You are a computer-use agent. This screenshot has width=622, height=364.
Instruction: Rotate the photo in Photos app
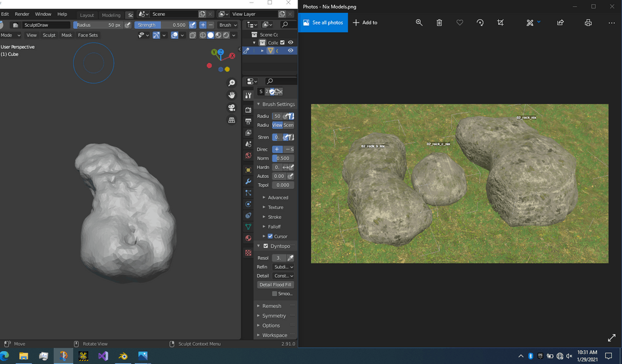coord(480,23)
